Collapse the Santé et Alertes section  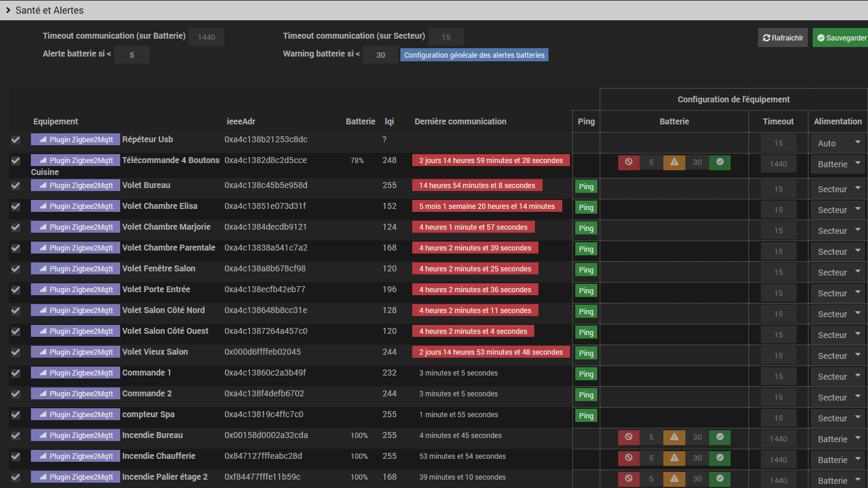tap(8, 10)
